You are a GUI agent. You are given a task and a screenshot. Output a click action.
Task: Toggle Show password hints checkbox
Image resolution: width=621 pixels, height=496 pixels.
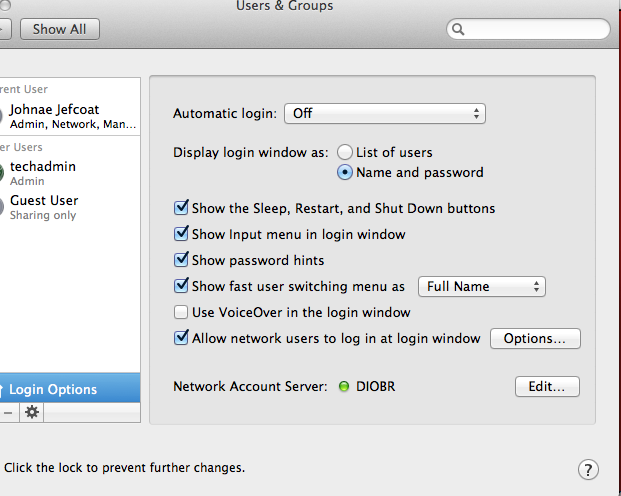click(181, 260)
